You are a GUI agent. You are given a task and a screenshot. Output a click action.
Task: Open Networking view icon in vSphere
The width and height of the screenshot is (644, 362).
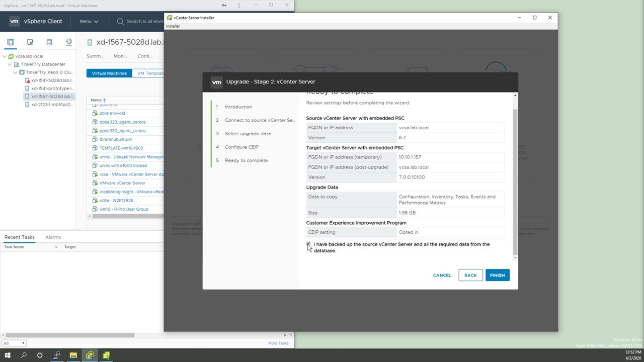click(x=69, y=42)
